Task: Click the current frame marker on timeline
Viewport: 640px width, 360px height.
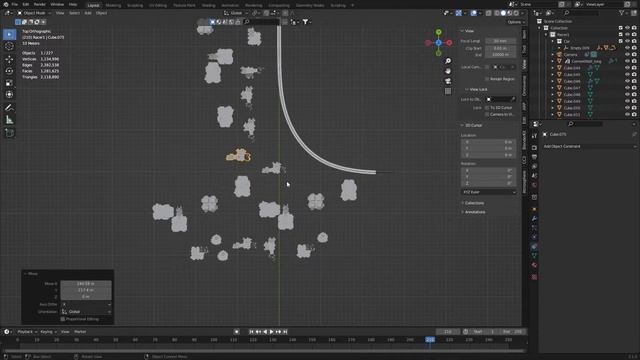Action: [x=430, y=340]
